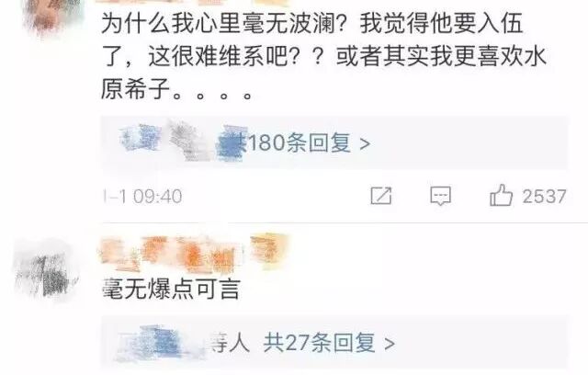588x375 pixels.
Task: Tap the gray reply preview box with 180 replies
Action: pyautogui.click(x=334, y=142)
